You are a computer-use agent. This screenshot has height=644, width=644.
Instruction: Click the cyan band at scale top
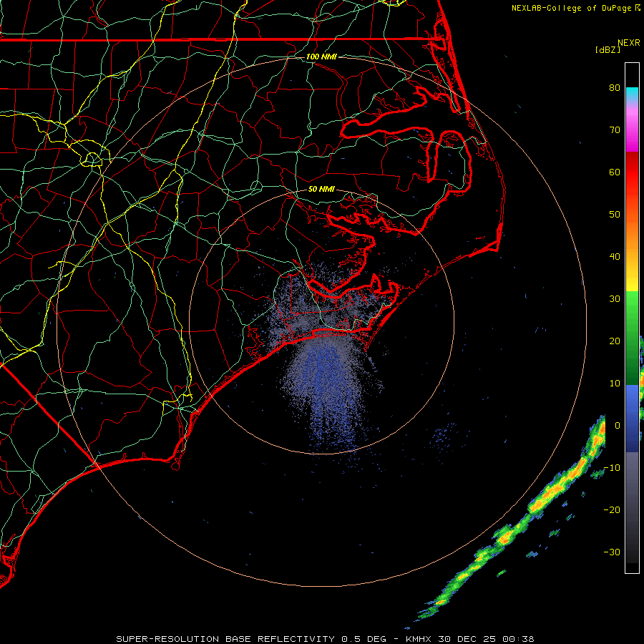[632, 94]
